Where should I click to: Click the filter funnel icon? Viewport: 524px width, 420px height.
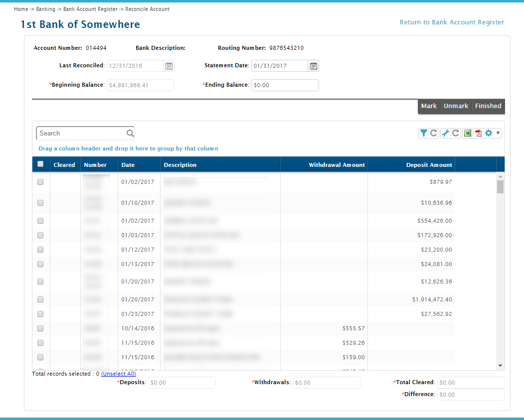point(423,133)
